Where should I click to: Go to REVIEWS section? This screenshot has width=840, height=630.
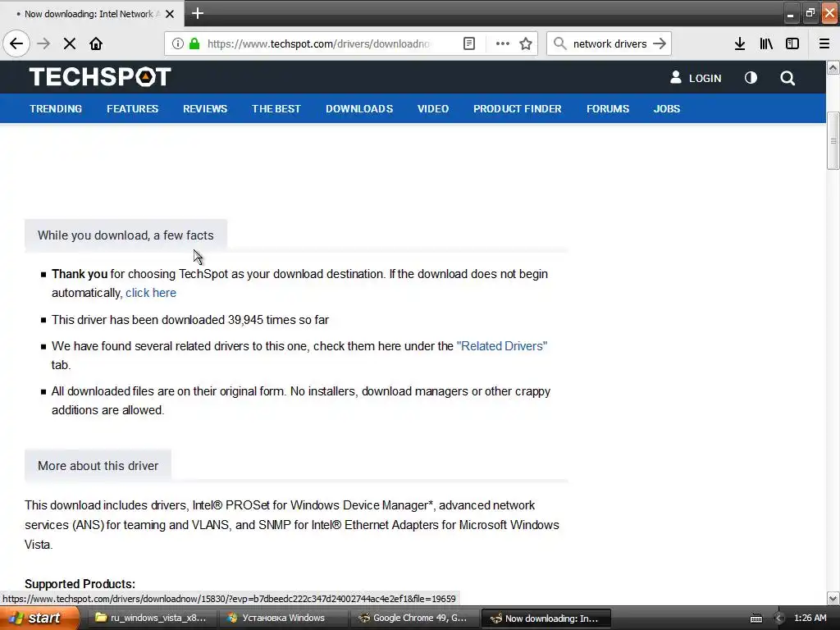pyautogui.click(x=205, y=109)
